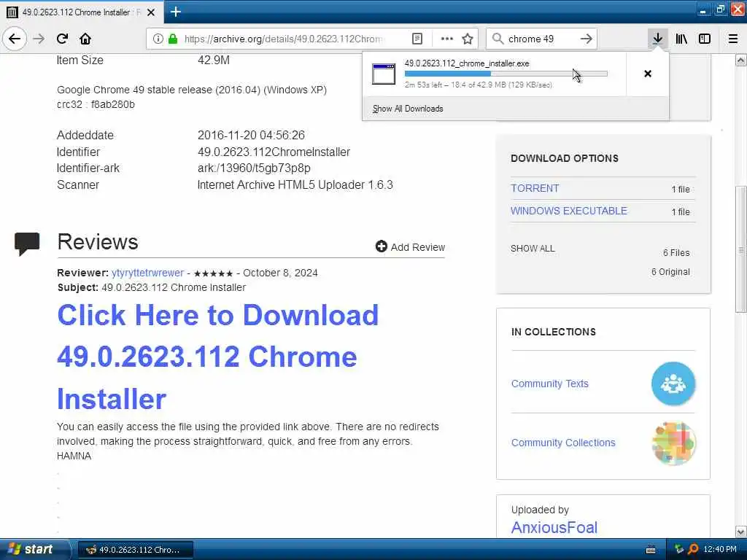Click the crc32 : f8ab280b line
The height and width of the screenshot is (560, 747).
pyautogui.click(x=96, y=104)
